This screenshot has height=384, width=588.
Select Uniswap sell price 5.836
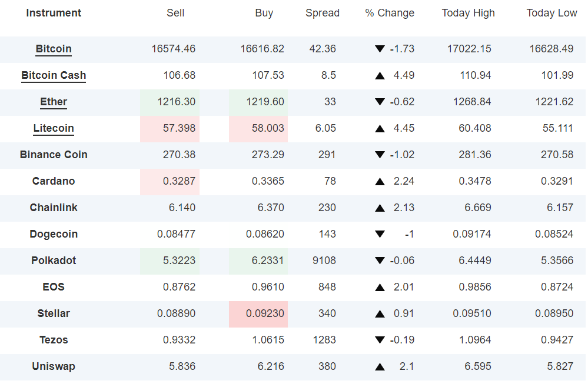[x=182, y=366]
